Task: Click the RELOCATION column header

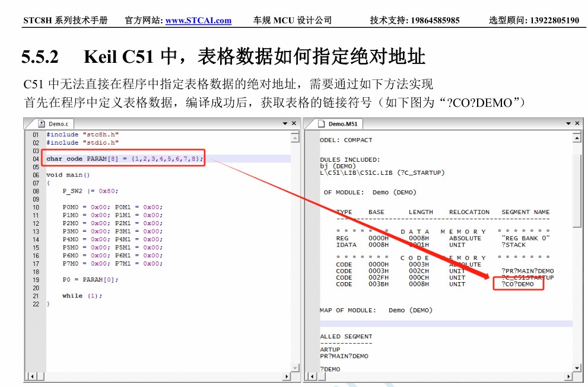Action: click(x=469, y=212)
